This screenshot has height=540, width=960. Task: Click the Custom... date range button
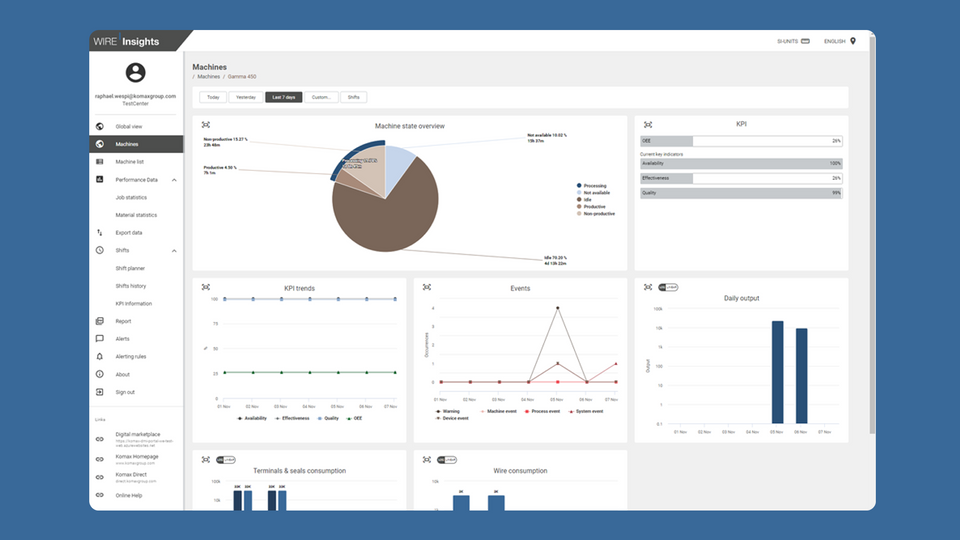point(320,97)
